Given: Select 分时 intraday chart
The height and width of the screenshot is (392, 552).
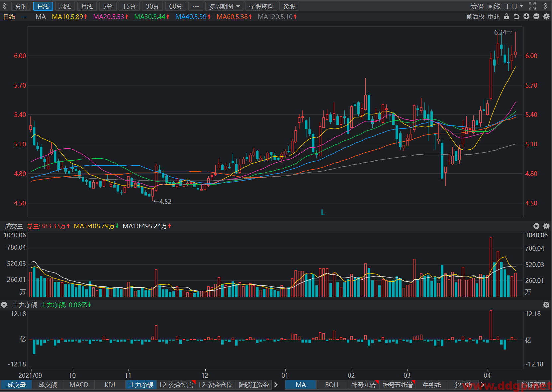Looking at the screenshot, I should [21, 6].
